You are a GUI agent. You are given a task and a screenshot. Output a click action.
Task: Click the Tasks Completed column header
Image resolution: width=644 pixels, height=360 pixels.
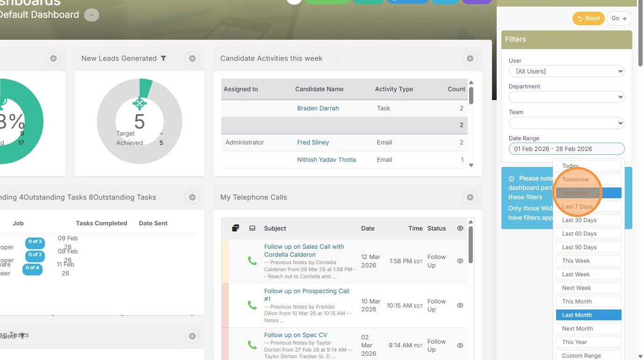(101, 223)
